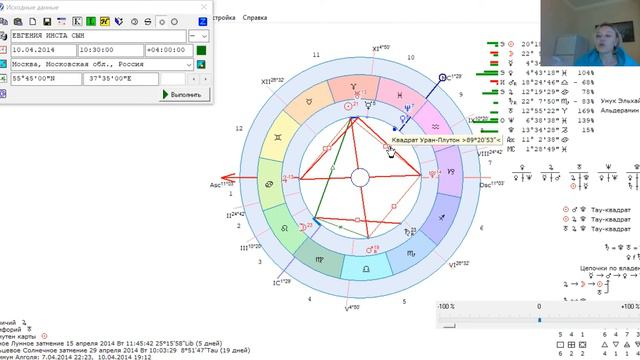The height and width of the screenshot is (360, 640).
Task: Click the dark blue bird-shaped icon
Action: pyautogui.click(x=119, y=22)
